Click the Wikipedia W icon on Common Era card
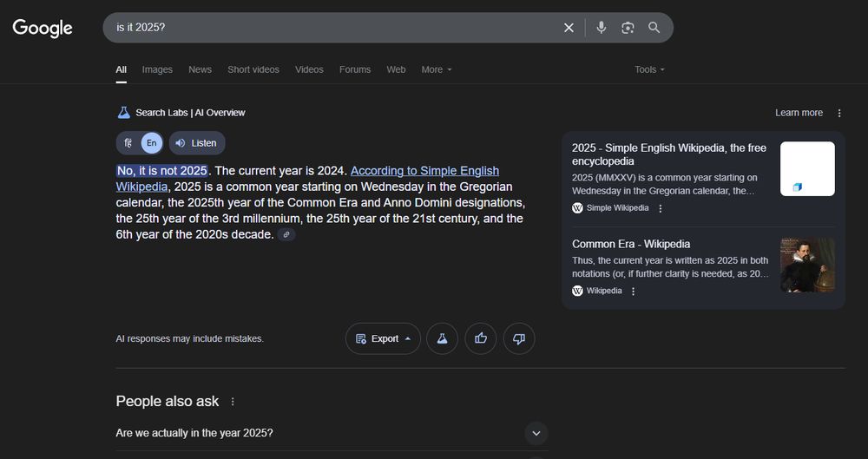 coord(577,292)
